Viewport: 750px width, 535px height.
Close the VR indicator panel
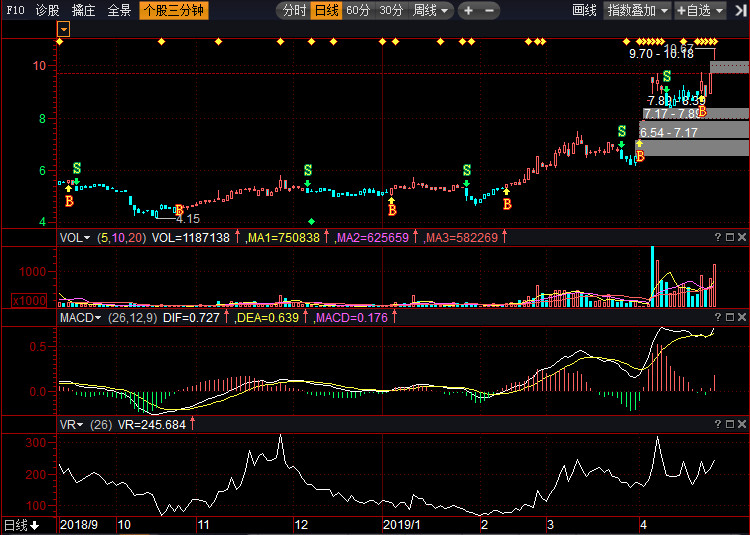742,424
